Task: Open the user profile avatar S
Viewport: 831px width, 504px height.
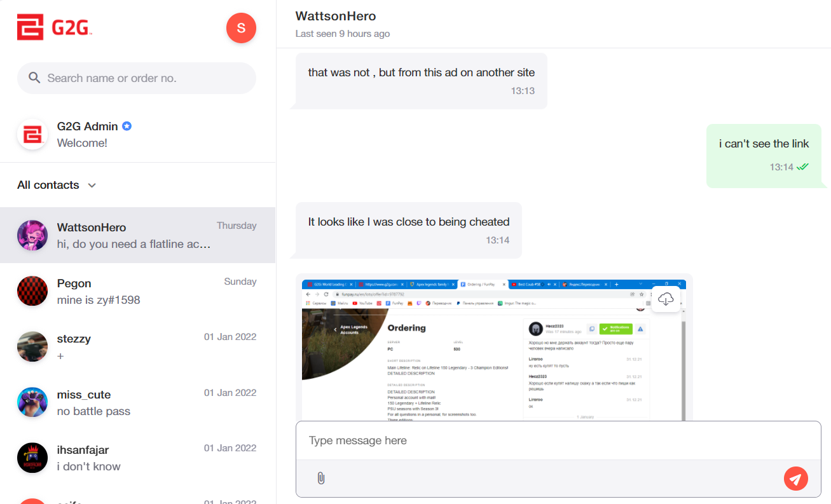Action: [x=241, y=28]
